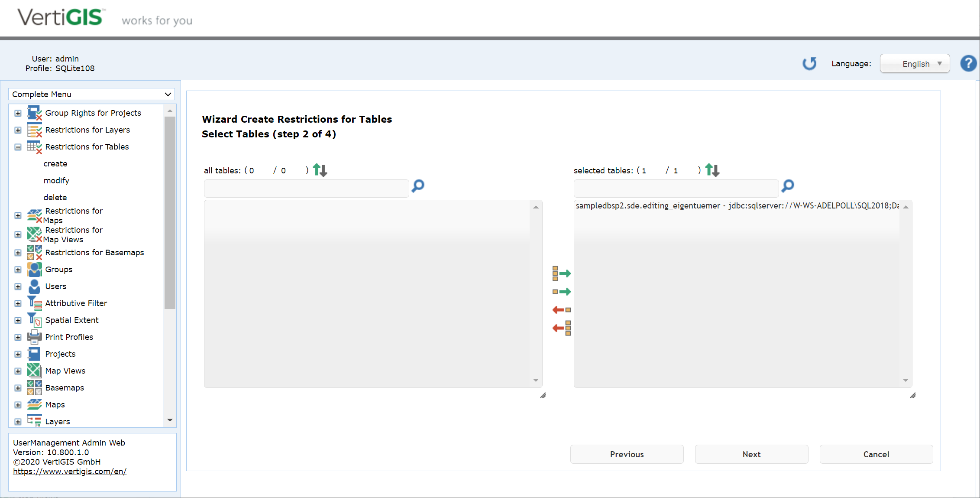Click the Next button
The image size is (980, 498).
pos(751,454)
